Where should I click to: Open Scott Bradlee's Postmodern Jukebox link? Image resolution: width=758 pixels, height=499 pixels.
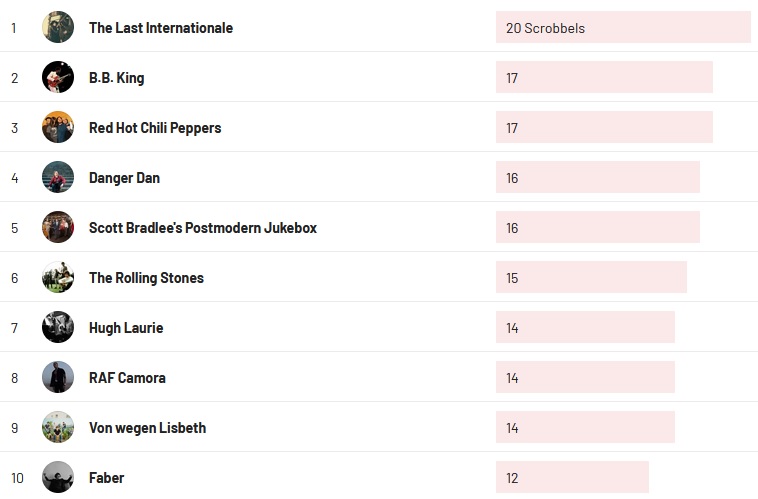pos(203,228)
